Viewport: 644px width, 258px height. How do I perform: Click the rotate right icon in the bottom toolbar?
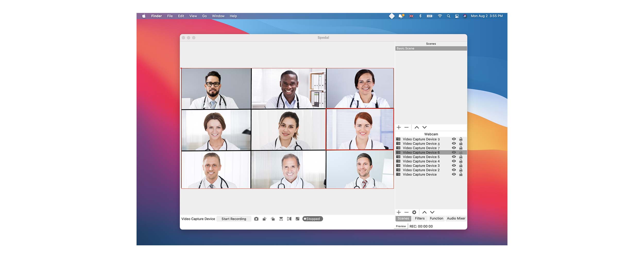273,219
